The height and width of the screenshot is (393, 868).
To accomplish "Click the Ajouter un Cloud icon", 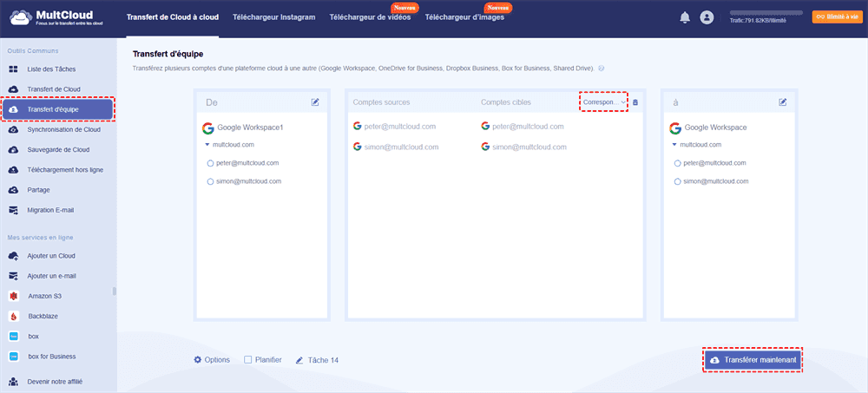I will 13,256.
